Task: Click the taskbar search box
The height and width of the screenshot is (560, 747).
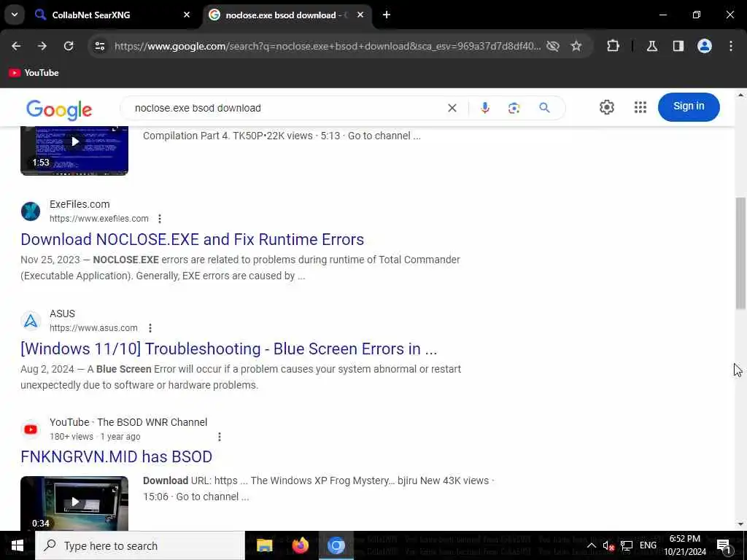Action: pos(140,545)
